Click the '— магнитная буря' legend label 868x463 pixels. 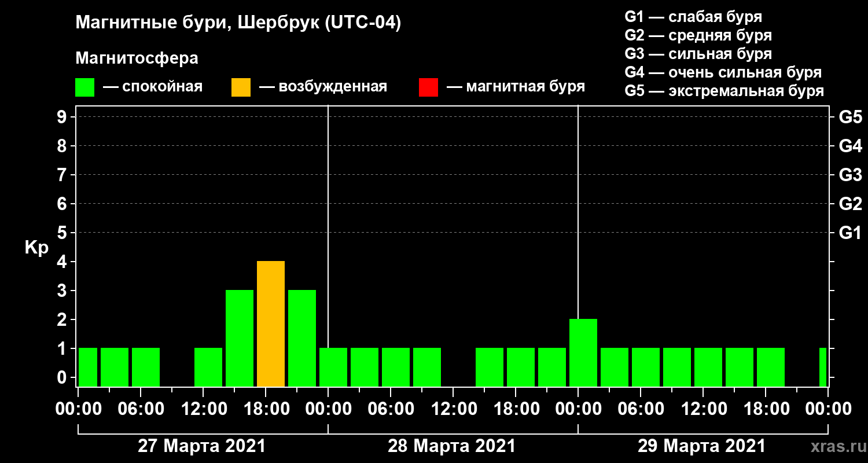pyautogui.click(x=516, y=87)
